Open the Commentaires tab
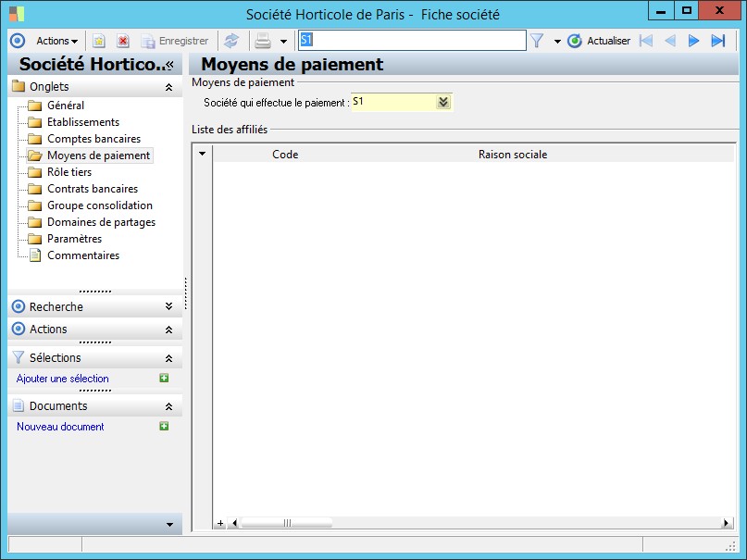The width and height of the screenshot is (747, 560). point(83,255)
